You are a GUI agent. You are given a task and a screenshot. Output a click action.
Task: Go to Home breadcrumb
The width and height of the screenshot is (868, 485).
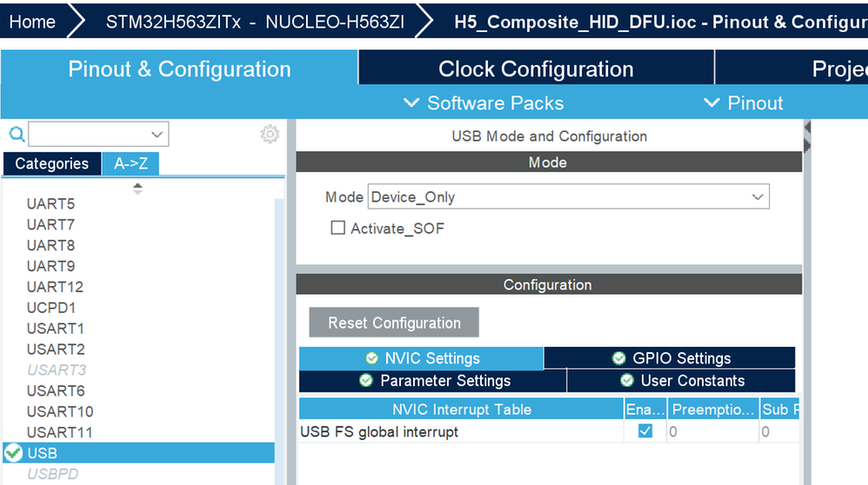point(33,22)
